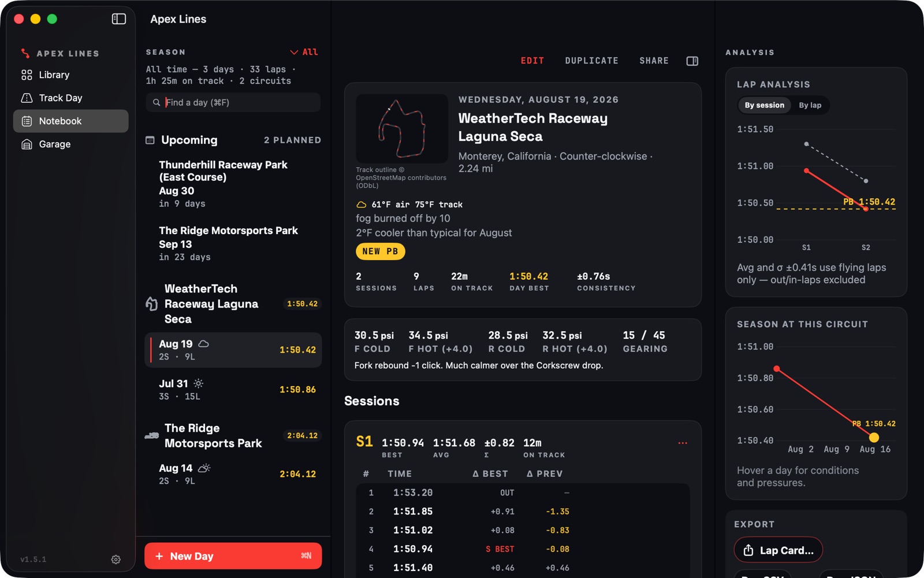Viewport: 924px width, 578px height.
Task: Select lap 4 row with 1:50.94
Action: 523,549
